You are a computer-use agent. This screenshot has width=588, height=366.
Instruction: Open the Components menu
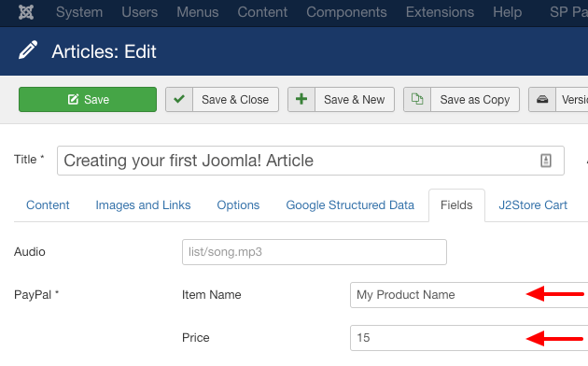346,12
